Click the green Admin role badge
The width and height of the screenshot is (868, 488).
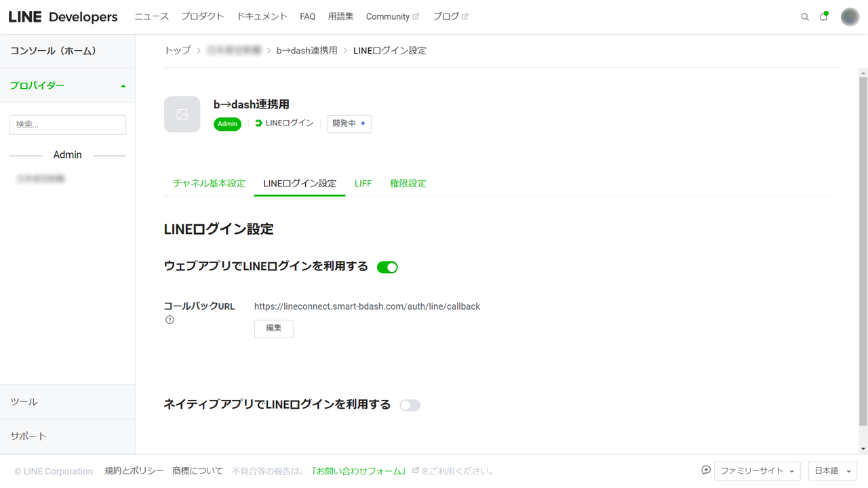[227, 124]
